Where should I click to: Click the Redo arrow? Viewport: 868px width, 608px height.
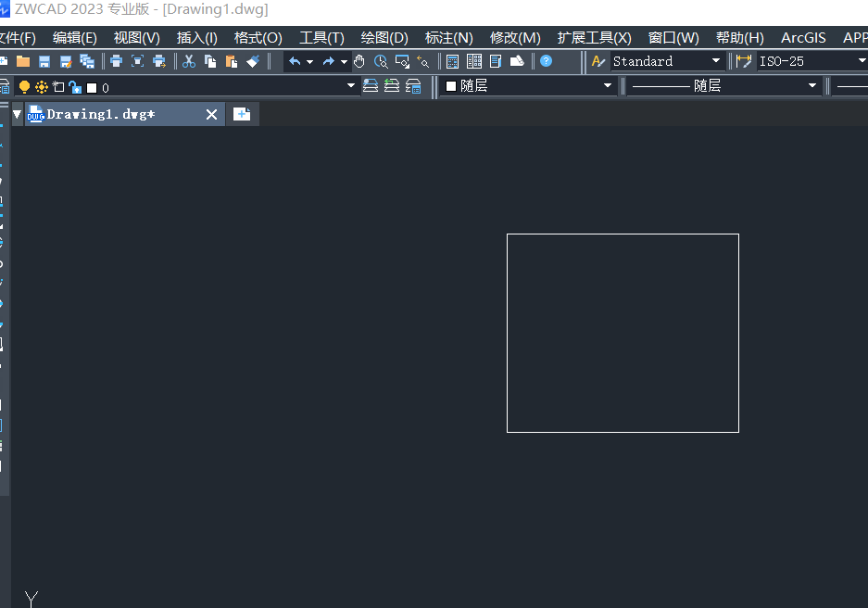pos(329,61)
